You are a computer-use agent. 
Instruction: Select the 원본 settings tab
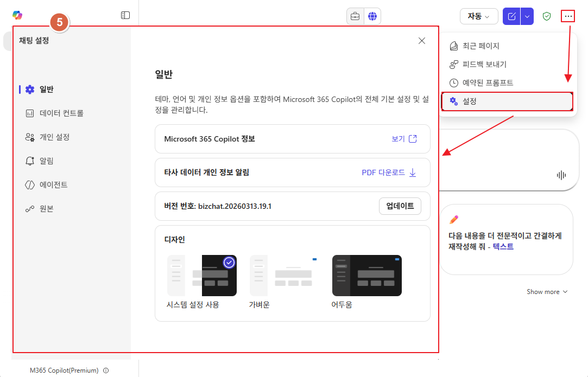coord(40,209)
